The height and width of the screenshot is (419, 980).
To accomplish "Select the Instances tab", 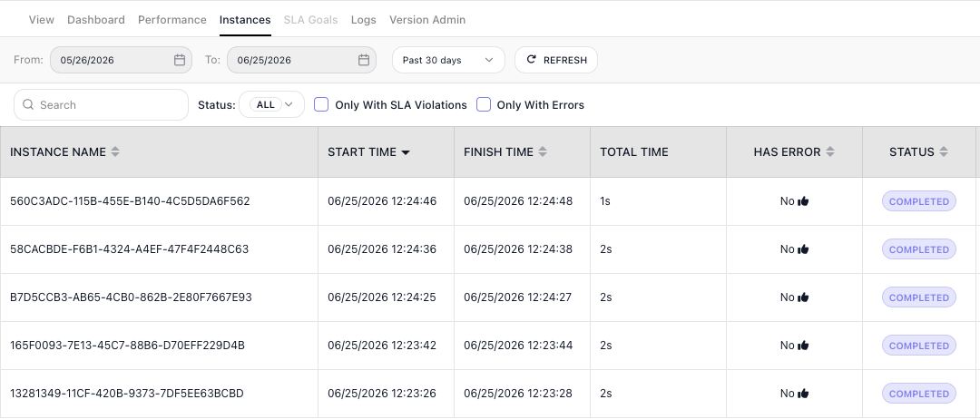I will pos(245,20).
